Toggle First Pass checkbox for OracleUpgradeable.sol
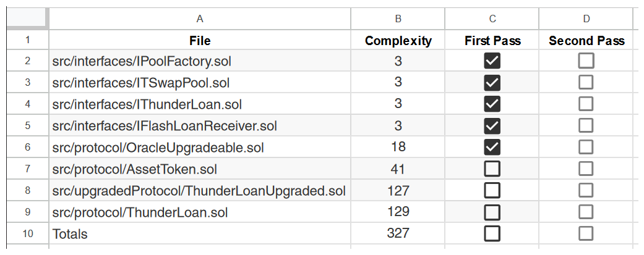This screenshot has width=644, height=255. tap(492, 147)
